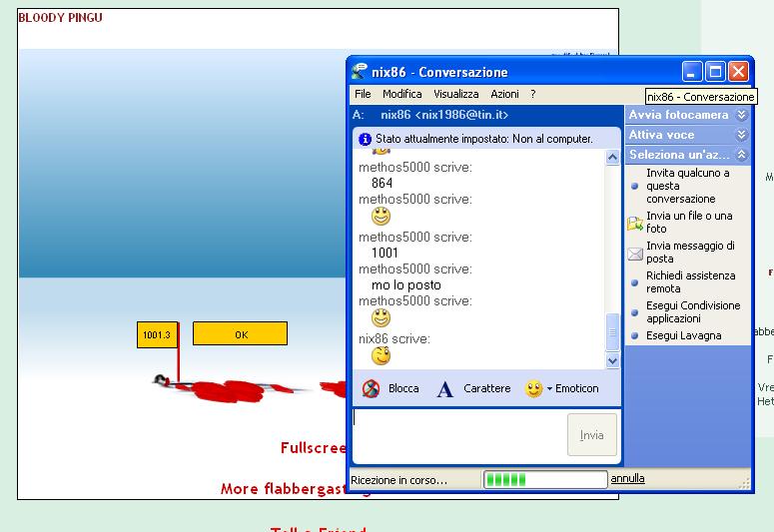
Task: Click the smiley after 864 message
Action: click(x=381, y=217)
